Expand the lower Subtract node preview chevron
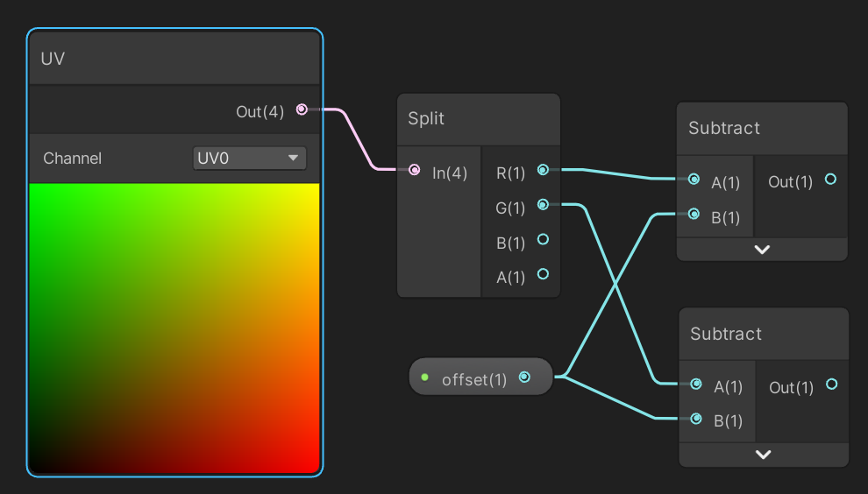This screenshot has height=494, width=868. click(764, 455)
